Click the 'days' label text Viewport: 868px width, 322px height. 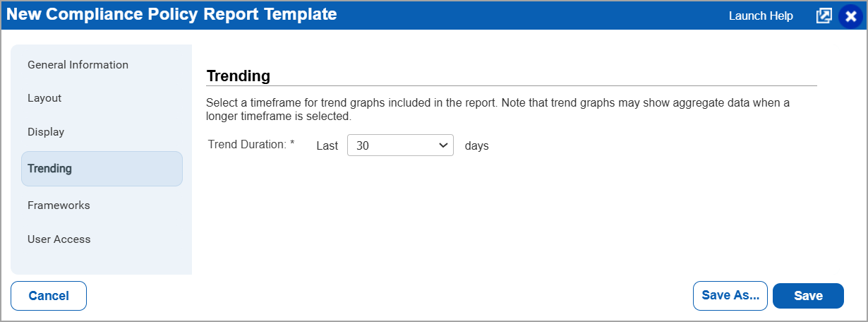tap(477, 146)
